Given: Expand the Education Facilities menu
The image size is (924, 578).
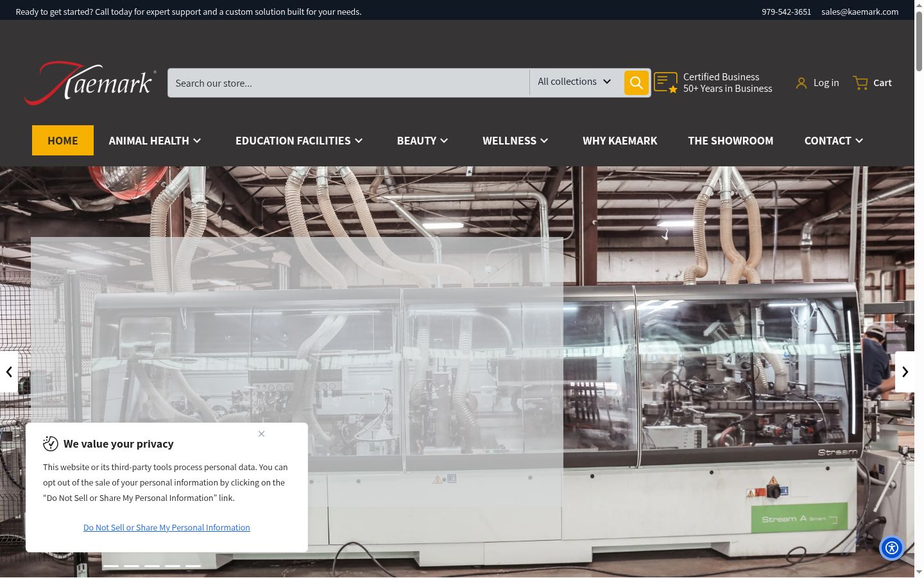Looking at the screenshot, I should point(299,141).
